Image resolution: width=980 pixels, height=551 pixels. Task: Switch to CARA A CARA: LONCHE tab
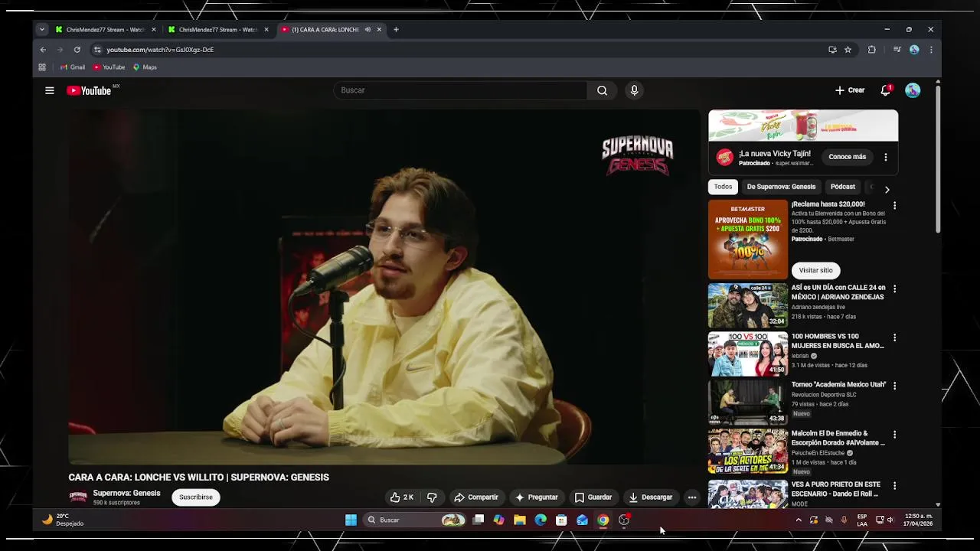coord(331,30)
